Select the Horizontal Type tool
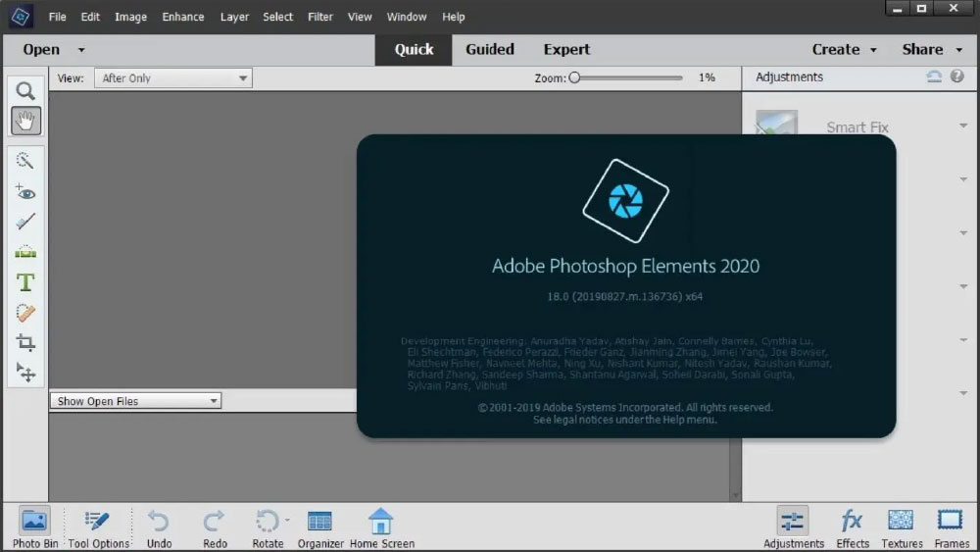This screenshot has width=980, height=552. coord(25,282)
